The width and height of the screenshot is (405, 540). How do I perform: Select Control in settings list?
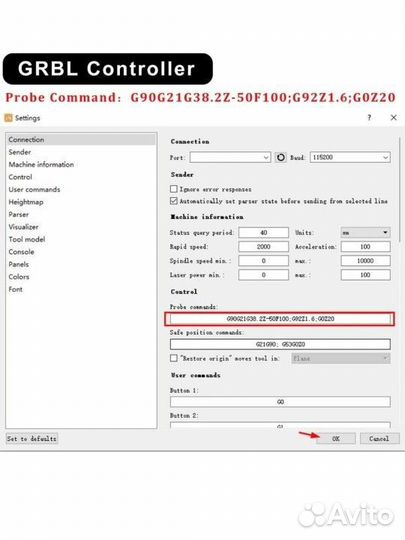click(81, 177)
